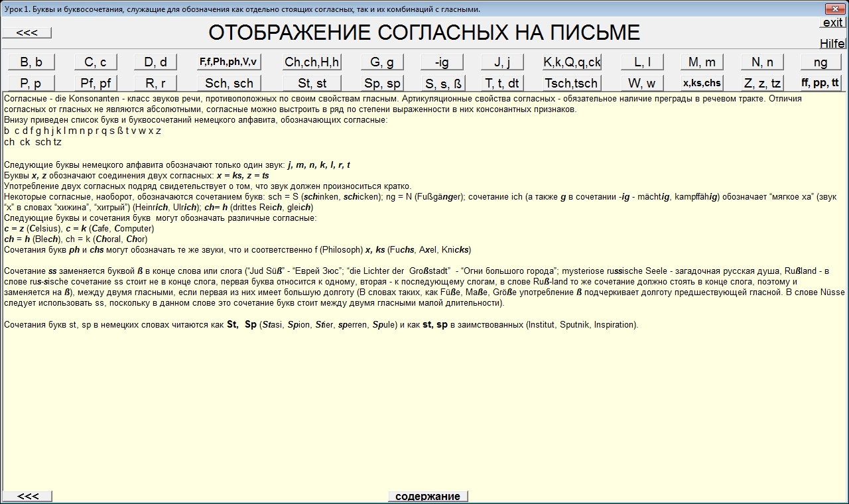Click the "exit" button
The width and height of the screenshot is (849, 504).
click(x=832, y=23)
